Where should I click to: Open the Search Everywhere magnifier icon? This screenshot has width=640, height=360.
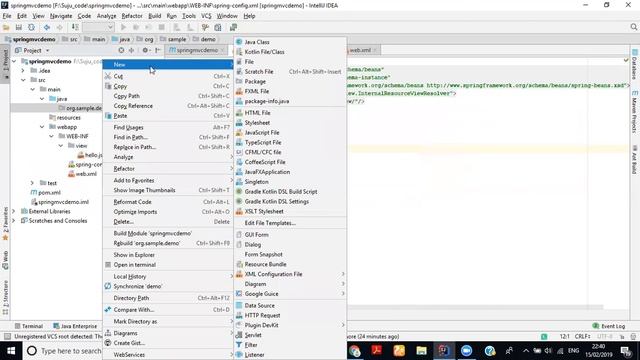click(x=633, y=27)
